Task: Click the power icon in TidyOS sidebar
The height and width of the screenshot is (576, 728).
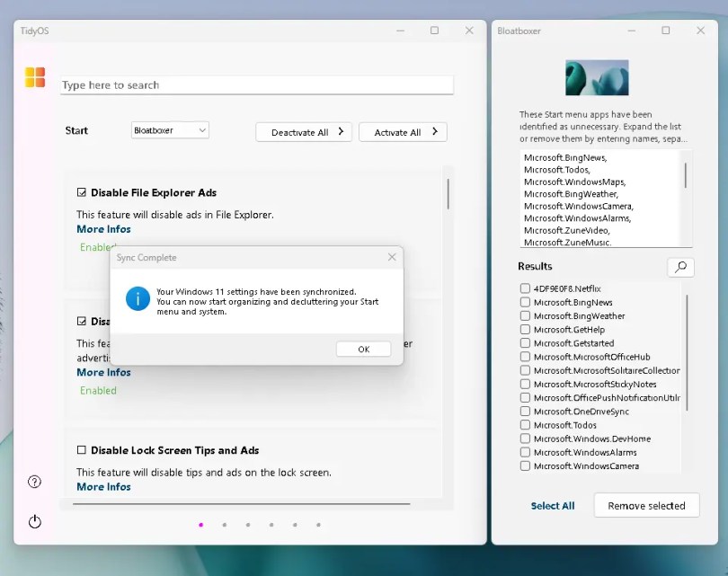Action: (x=35, y=522)
